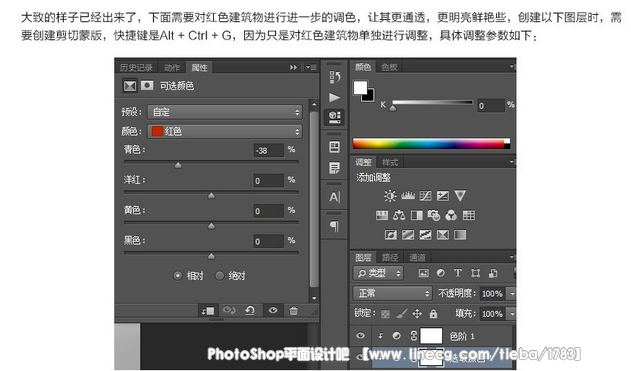Click the Properties panel scroll down arrow
The width and height of the screenshot is (631, 371).
tap(314, 298)
